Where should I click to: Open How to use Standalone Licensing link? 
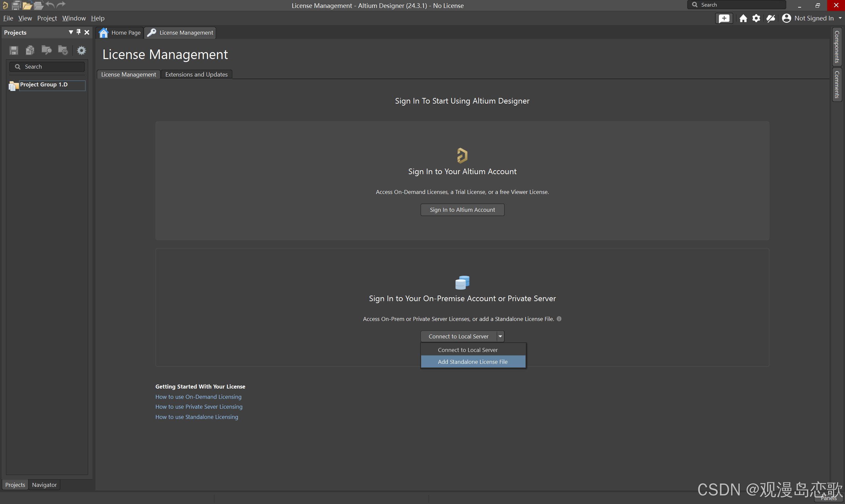click(x=196, y=417)
